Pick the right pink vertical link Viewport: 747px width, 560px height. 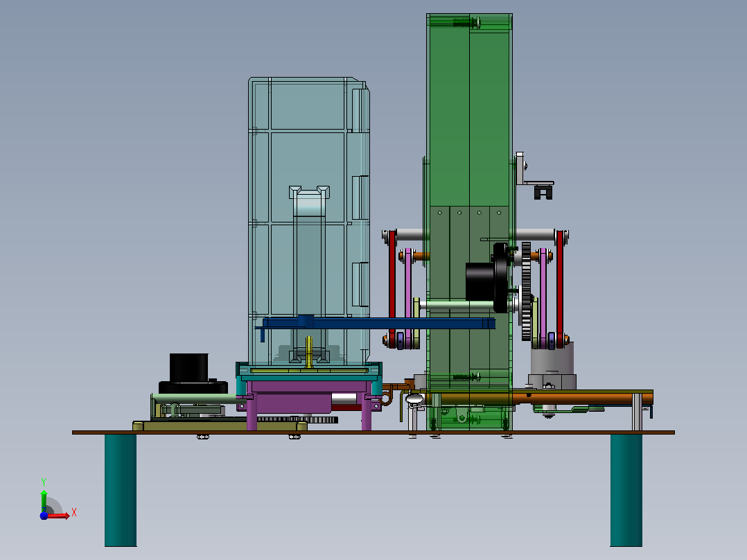543,298
